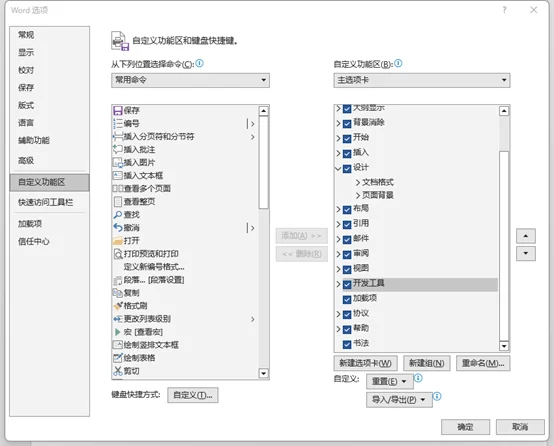Click the undo arrow icon beside 撤消
The height and width of the screenshot is (446, 554).
click(118, 228)
